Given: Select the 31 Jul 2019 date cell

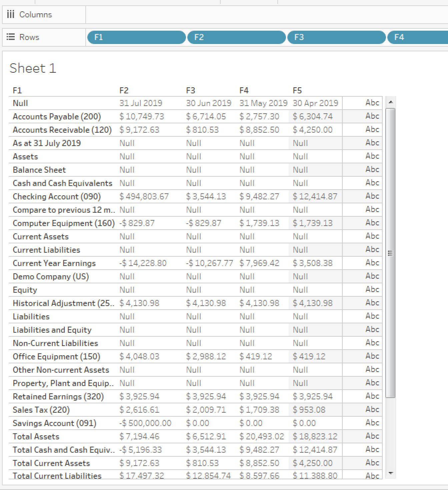Looking at the screenshot, I should (x=141, y=103).
